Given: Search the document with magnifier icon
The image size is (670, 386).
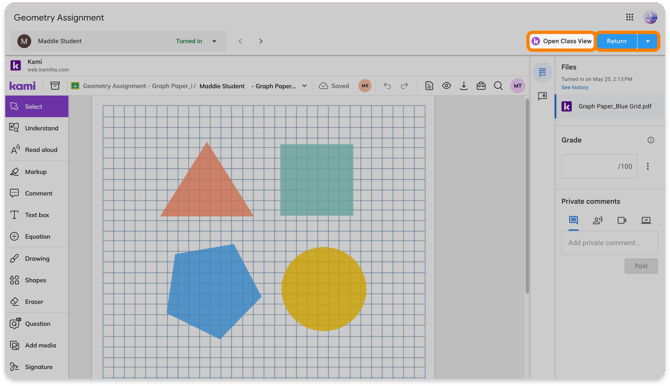Looking at the screenshot, I should point(498,86).
